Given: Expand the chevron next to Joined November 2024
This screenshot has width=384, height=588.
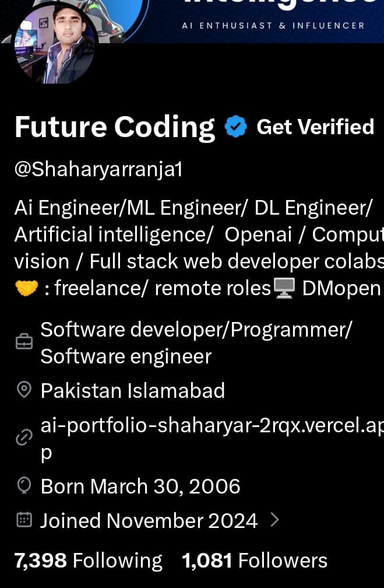Looking at the screenshot, I should pyautogui.click(x=275, y=520).
